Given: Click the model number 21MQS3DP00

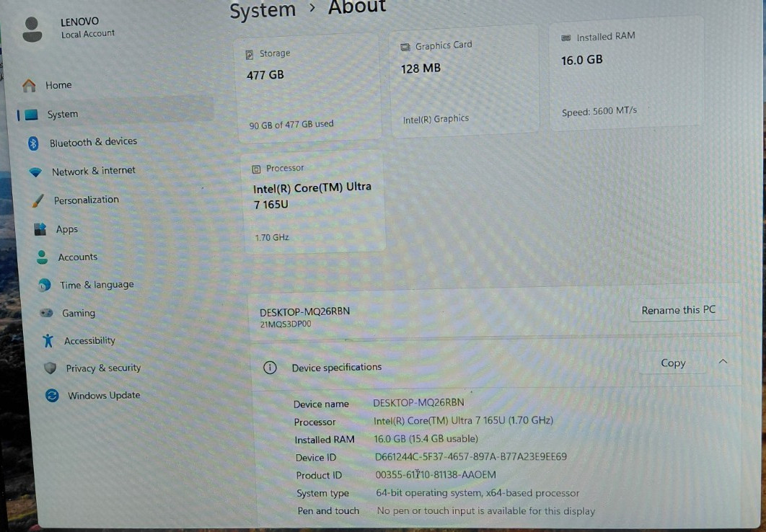Looking at the screenshot, I should [x=286, y=324].
